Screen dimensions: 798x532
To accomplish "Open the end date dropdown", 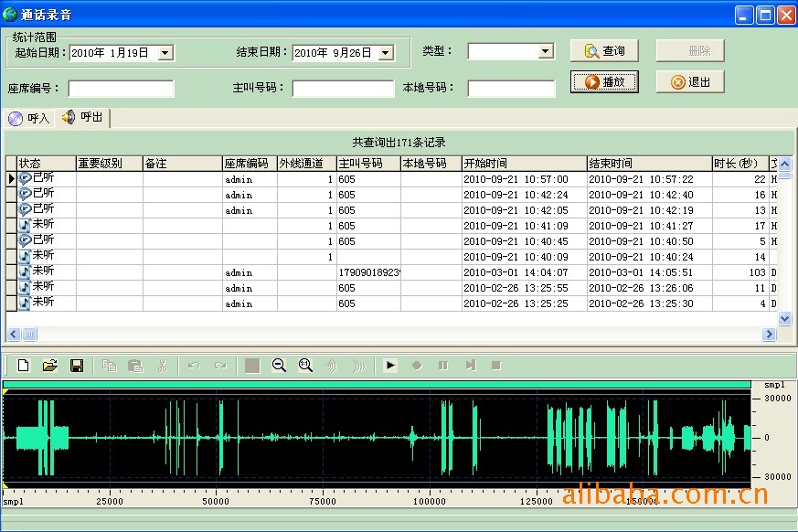I will pos(386,53).
